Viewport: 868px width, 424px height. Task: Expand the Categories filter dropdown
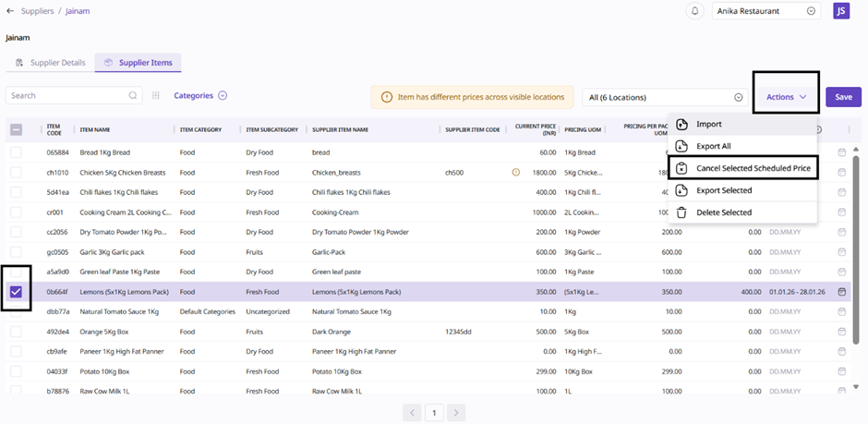200,95
